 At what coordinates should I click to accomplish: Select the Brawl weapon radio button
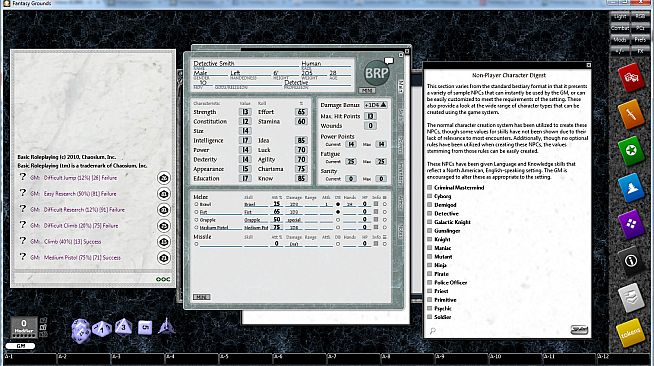coord(196,205)
